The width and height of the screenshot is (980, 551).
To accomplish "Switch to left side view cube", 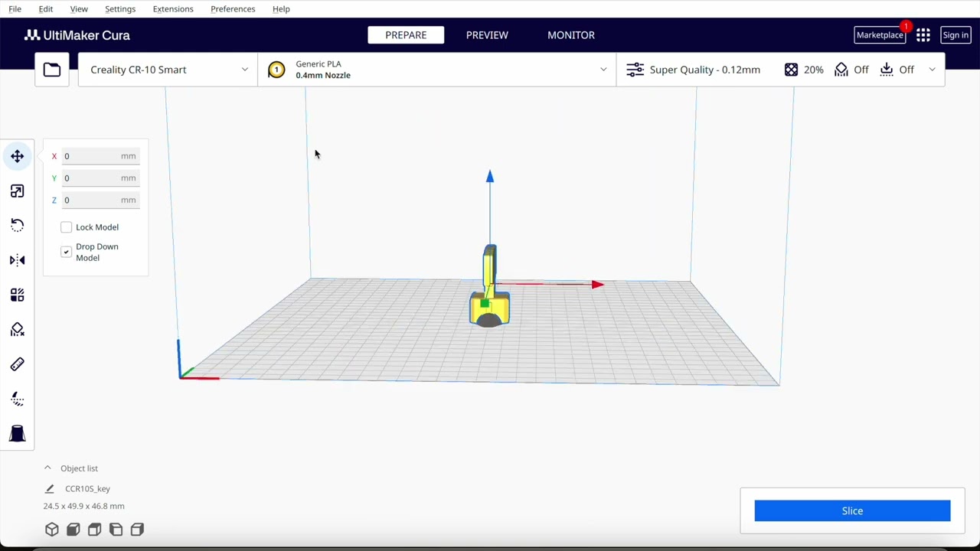I will point(116,530).
